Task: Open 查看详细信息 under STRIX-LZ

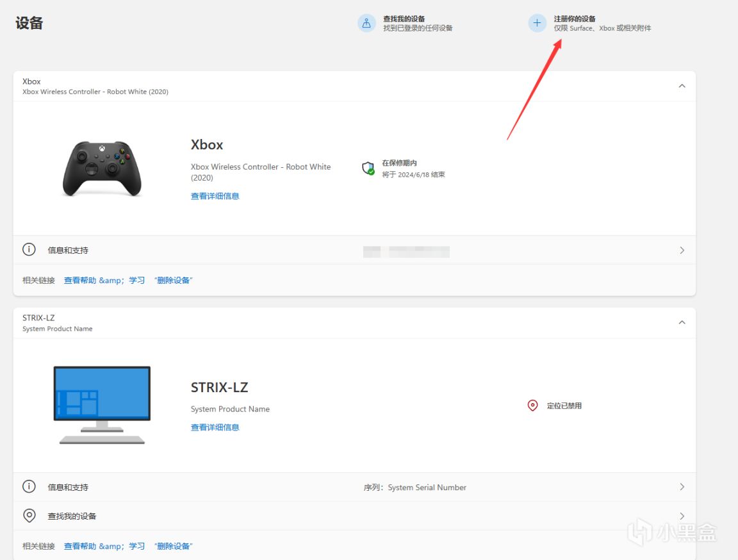Action: (215, 427)
